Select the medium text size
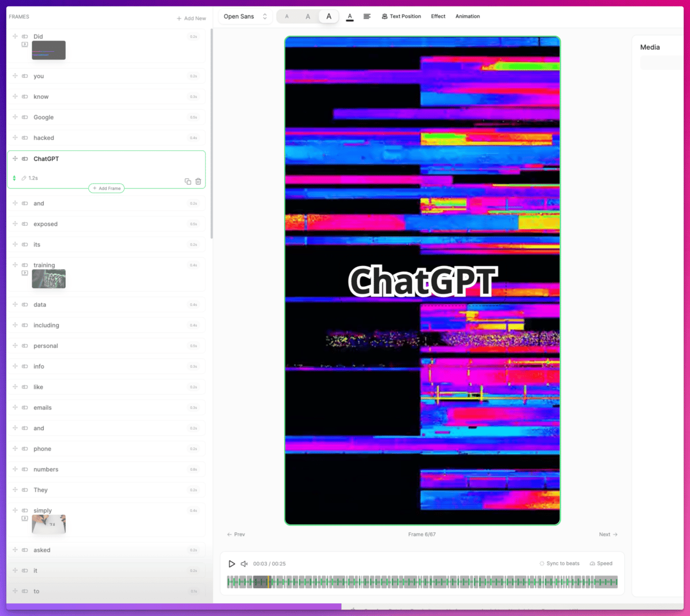690x616 pixels. coord(308,17)
